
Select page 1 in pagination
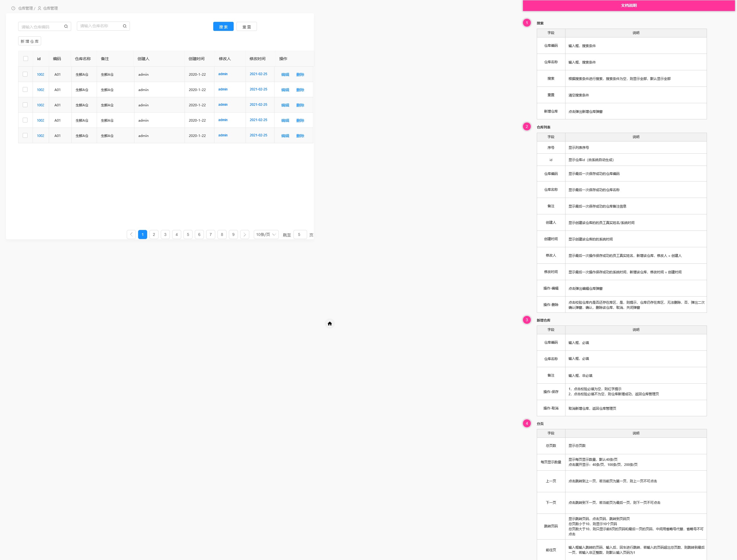pyautogui.click(x=143, y=234)
